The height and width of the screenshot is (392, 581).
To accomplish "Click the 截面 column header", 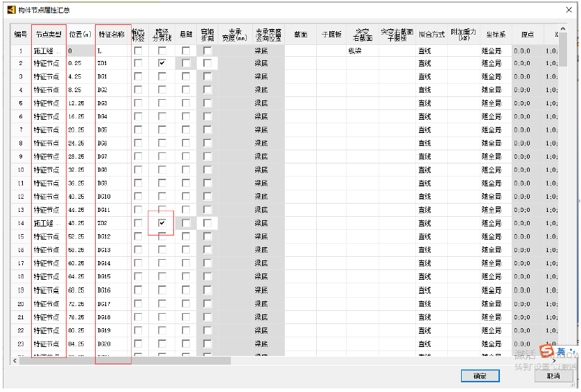I will tap(300, 35).
